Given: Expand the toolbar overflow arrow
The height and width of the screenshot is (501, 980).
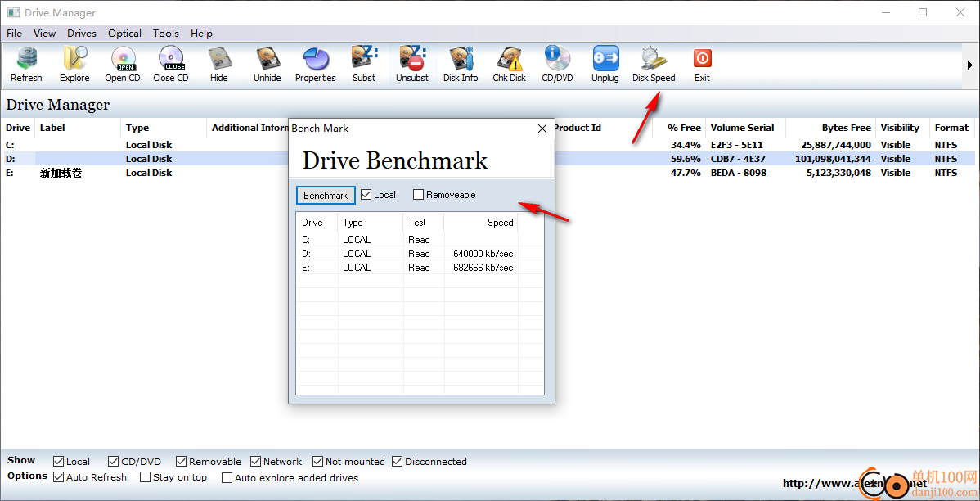Looking at the screenshot, I should (x=970, y=65).
